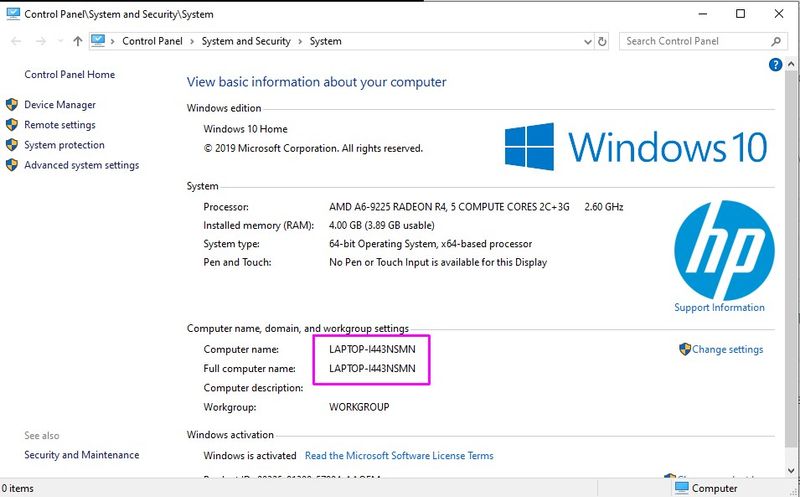Click the window icon in title bar
Screen dimensions: 800x497
coord(13,14)
